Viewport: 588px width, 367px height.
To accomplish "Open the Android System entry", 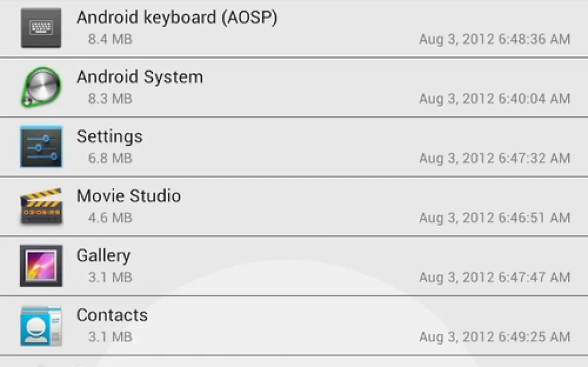I will (140, 77).
